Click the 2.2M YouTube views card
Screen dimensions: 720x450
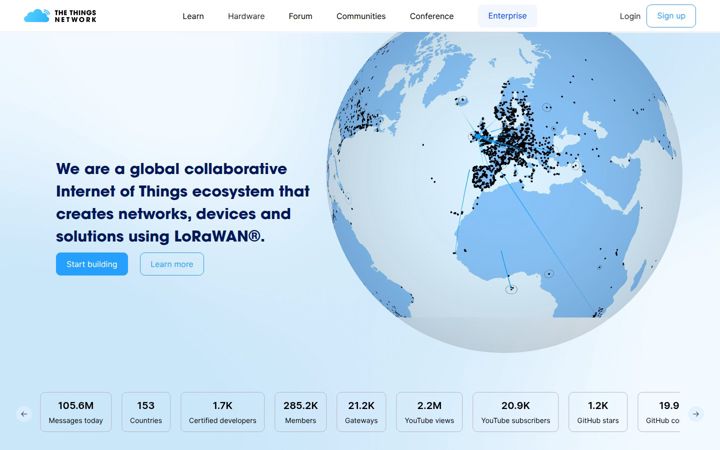pos(429,412)
